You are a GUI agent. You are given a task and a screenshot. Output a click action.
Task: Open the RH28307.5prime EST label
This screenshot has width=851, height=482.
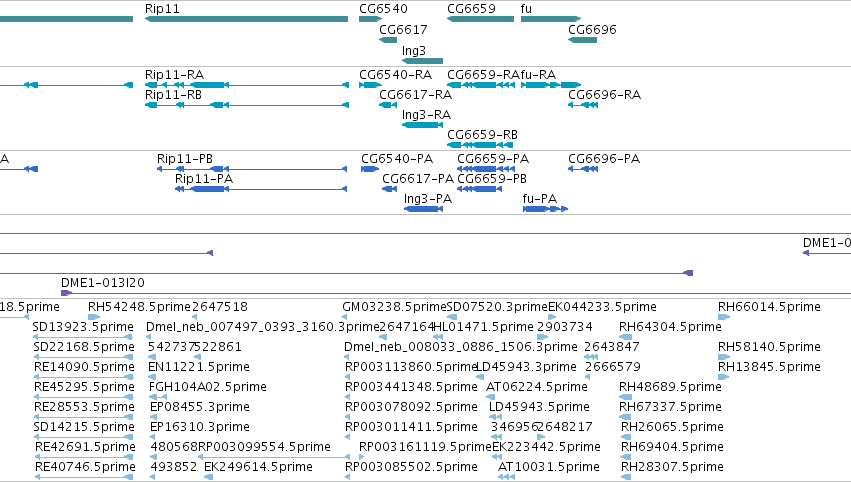(672, 467)
